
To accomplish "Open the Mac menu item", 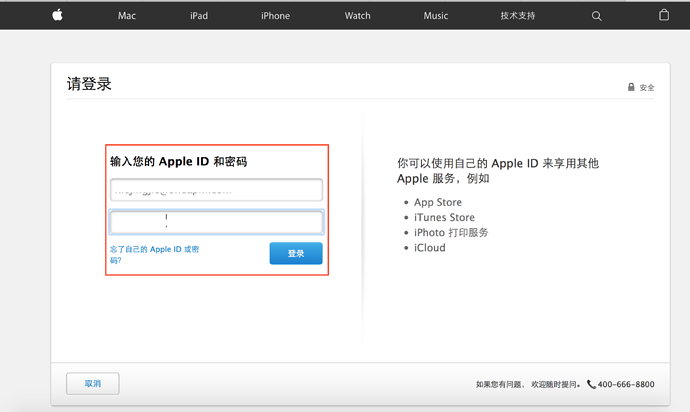I will (x=127, y=16).
